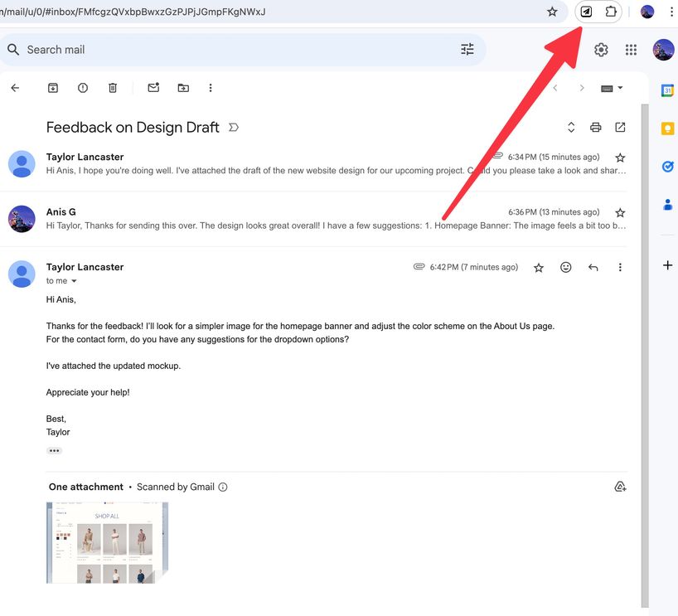
Task: Star Anis G's message
Action: (x=620, y=211)
